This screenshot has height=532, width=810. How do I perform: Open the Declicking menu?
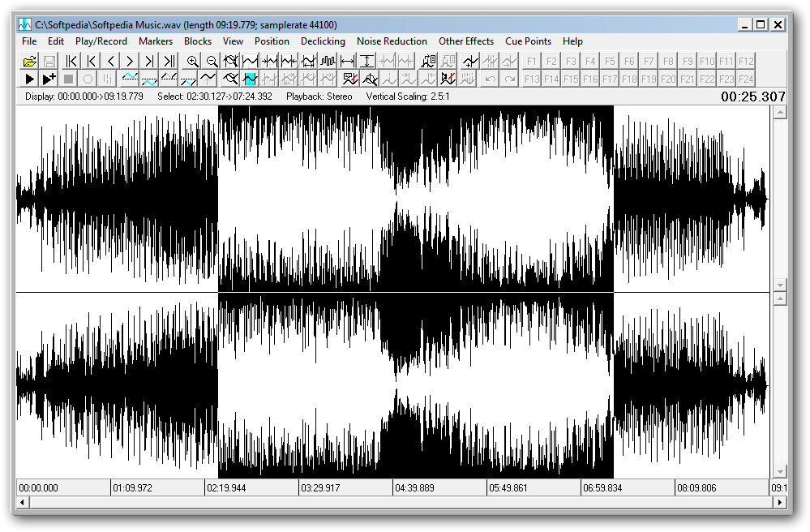323,41
